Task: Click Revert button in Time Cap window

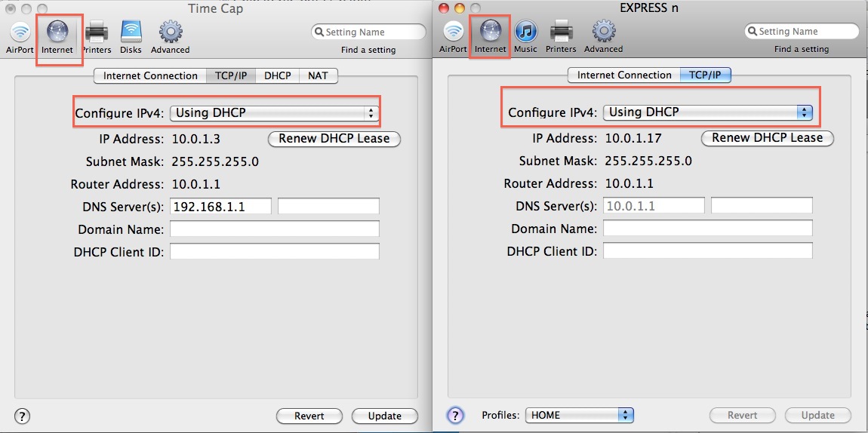Action: [x=309, y=416]
